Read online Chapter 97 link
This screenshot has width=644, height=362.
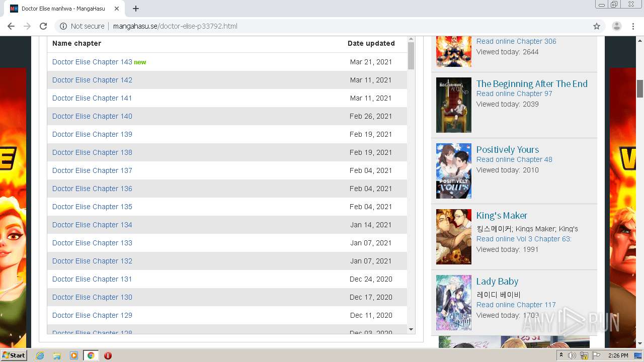click(514, 94)
